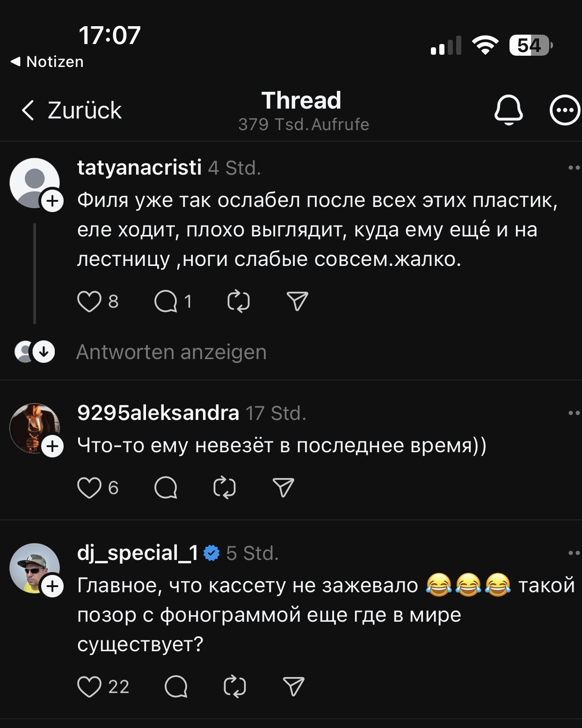
Task: Share 9295aleksandra's comment
Action: pyautogui.click(x=283, y=488)
